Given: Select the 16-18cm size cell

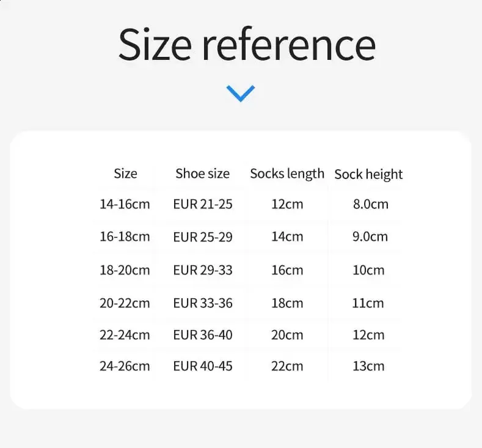Looking at the screenshot, I should tap(125, 237).
